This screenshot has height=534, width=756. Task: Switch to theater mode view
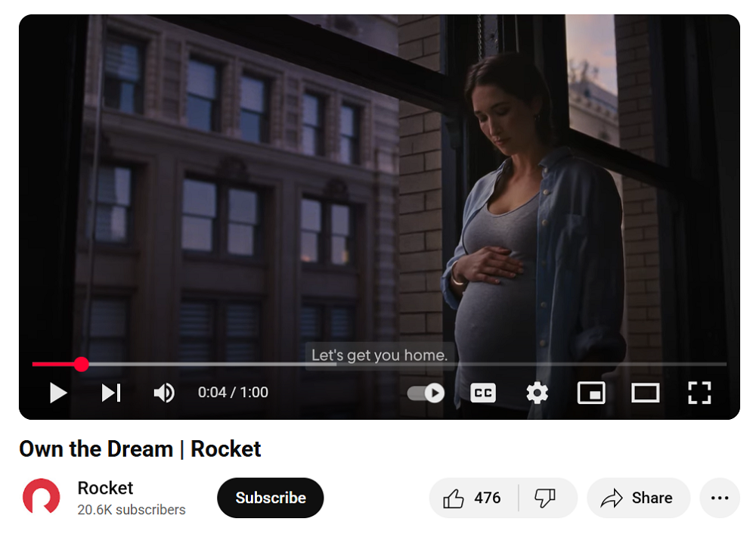(x=645, y=393)
